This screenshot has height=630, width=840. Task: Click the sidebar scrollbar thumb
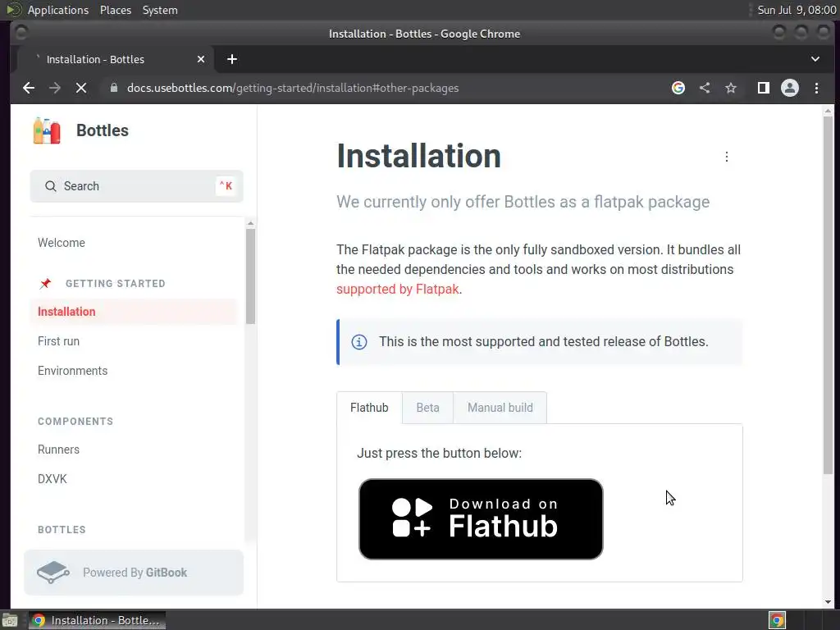coord(250,276)
